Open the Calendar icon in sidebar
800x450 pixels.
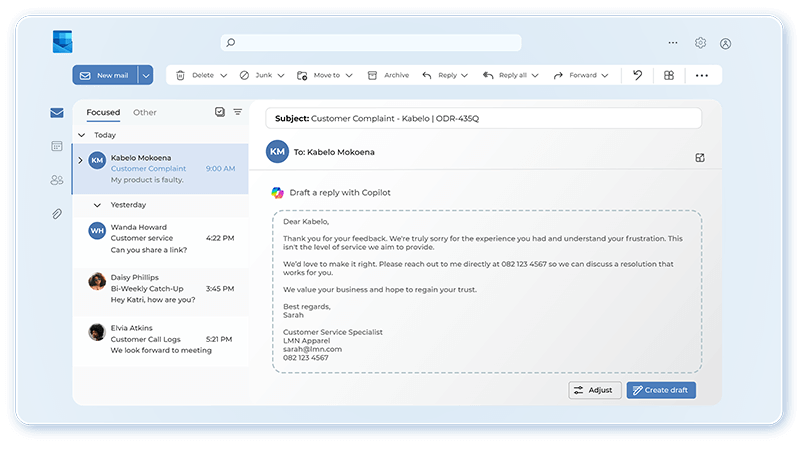[57, 146]
